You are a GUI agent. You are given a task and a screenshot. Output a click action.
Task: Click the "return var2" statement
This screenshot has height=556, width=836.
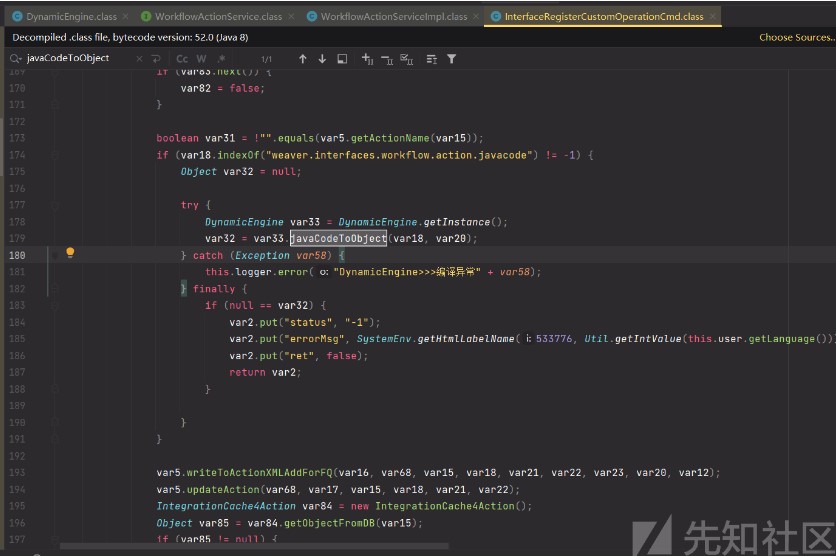[x=265, y=373]
